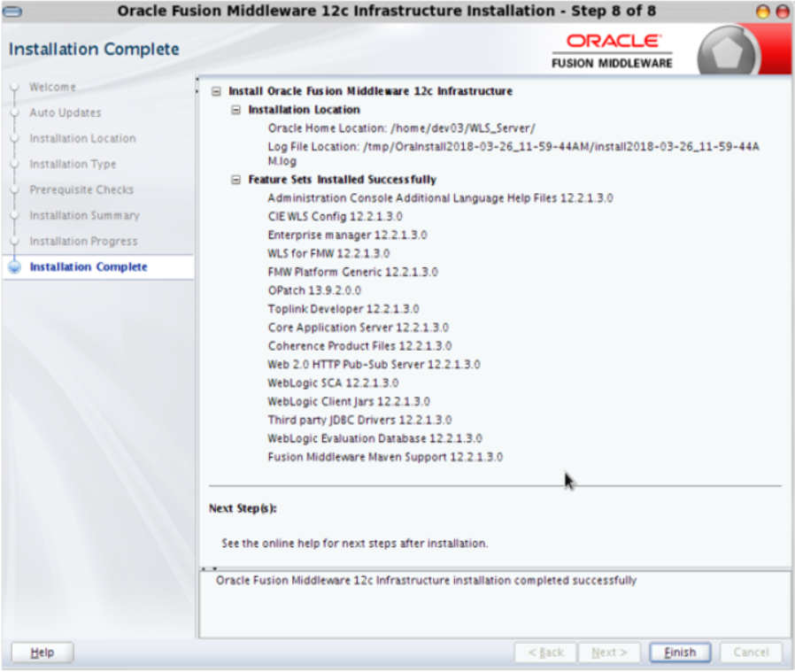The width and height of the screenshot is (795, 672).
Task: Select Web 2.0 HTTP Pub-Sub Server row
Action: point(374,365)
